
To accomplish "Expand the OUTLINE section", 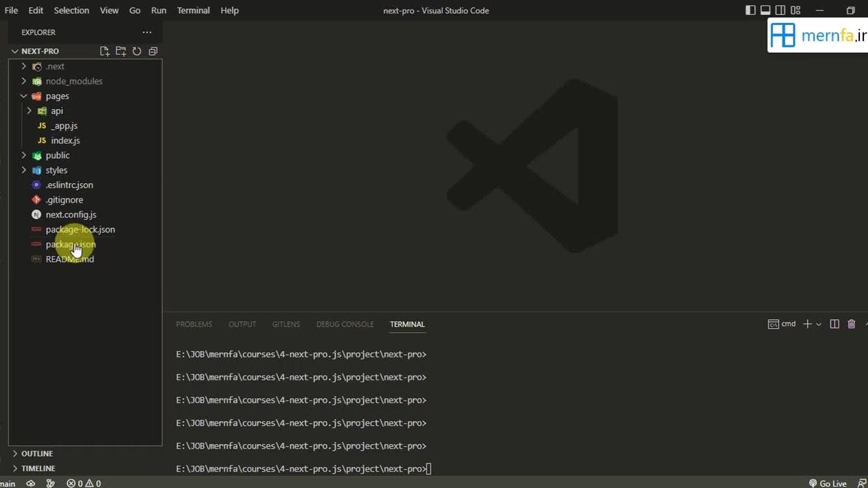I will (37, 453).
